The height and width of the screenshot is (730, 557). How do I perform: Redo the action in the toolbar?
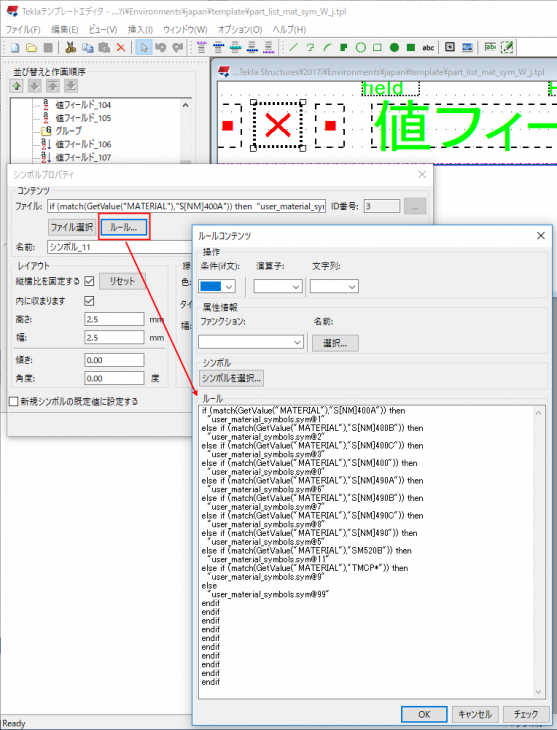coord(177,47)
